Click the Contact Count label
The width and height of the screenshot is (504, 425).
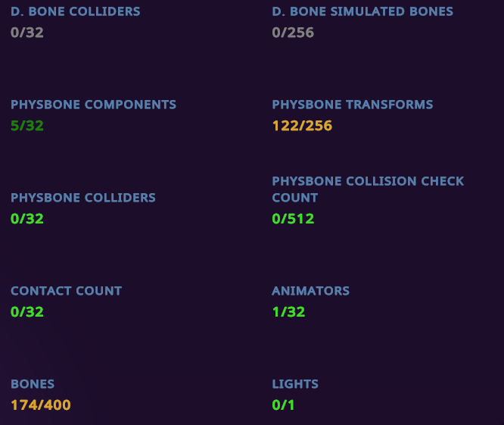(66, 291)
